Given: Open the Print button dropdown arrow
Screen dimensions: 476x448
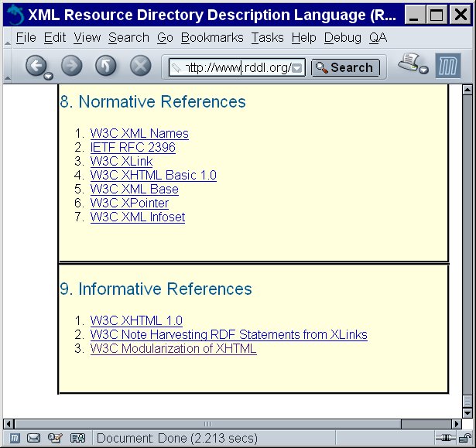Looking at the screenshot, I should 423,71.
